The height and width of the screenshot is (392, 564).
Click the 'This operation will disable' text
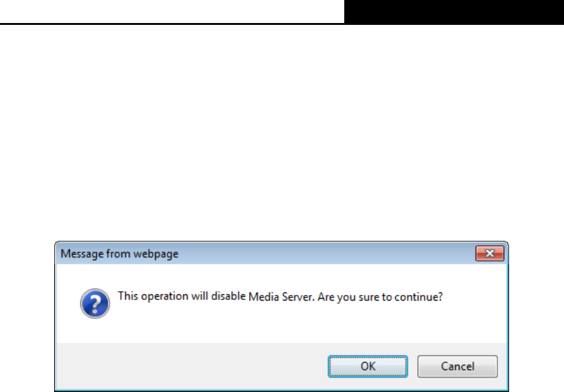182,296
